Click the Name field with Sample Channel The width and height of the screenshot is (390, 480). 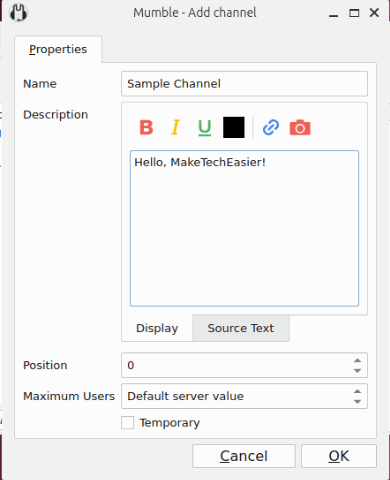click(x=244, y=84)
